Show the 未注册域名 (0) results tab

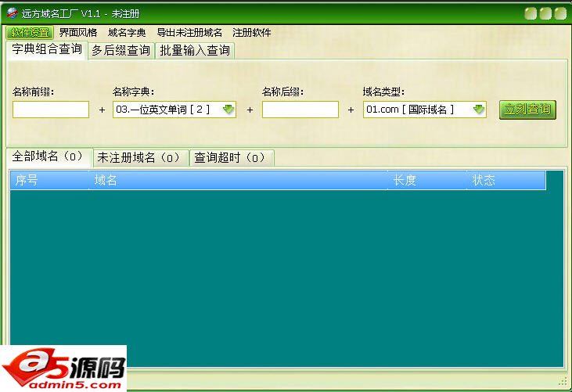pos(140,158)
